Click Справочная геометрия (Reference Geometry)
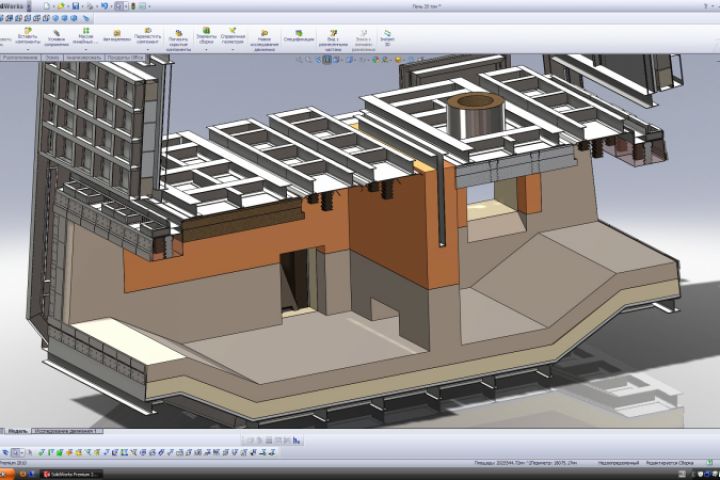 click(233, 36)
